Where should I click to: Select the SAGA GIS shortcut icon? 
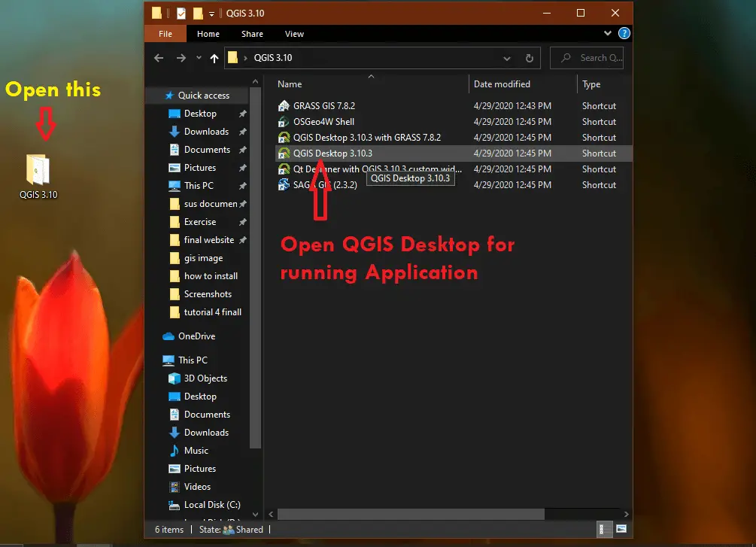284,185
